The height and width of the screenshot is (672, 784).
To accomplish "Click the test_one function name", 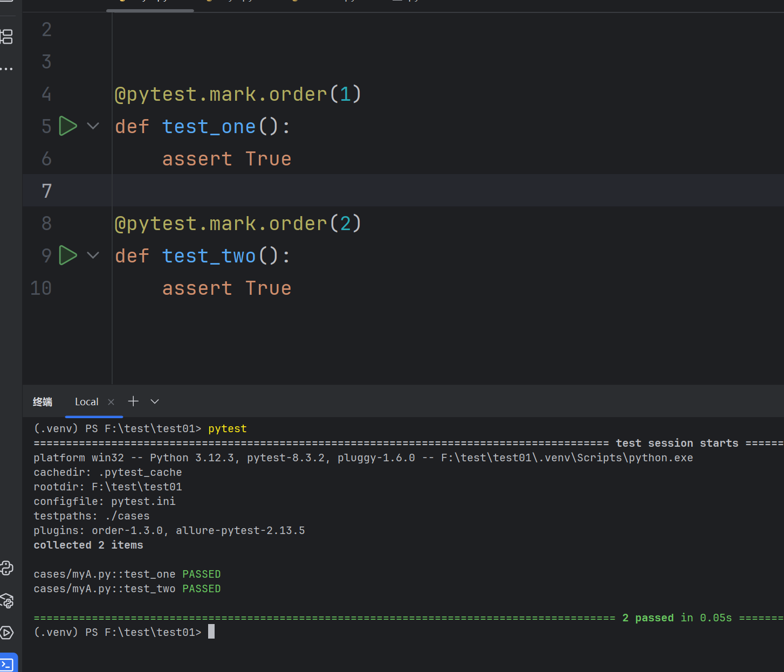I will [x=209, y=127].
